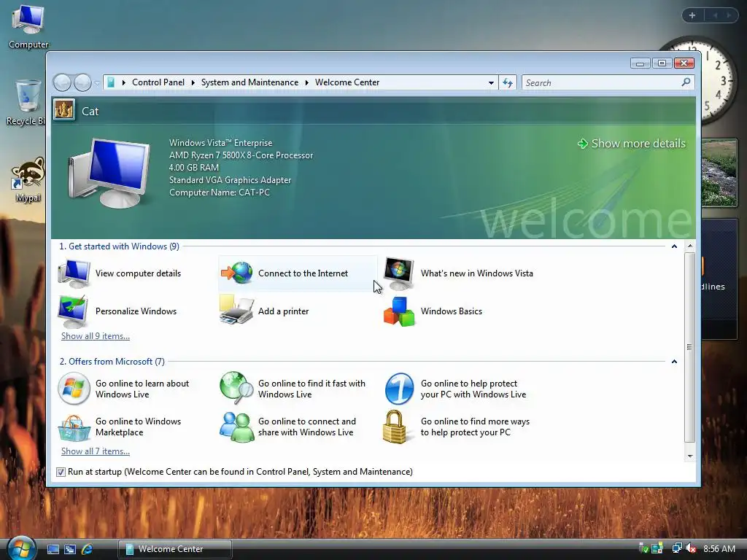
Task: Toggle the Run at startup checkbox
Action: point(61,472)
